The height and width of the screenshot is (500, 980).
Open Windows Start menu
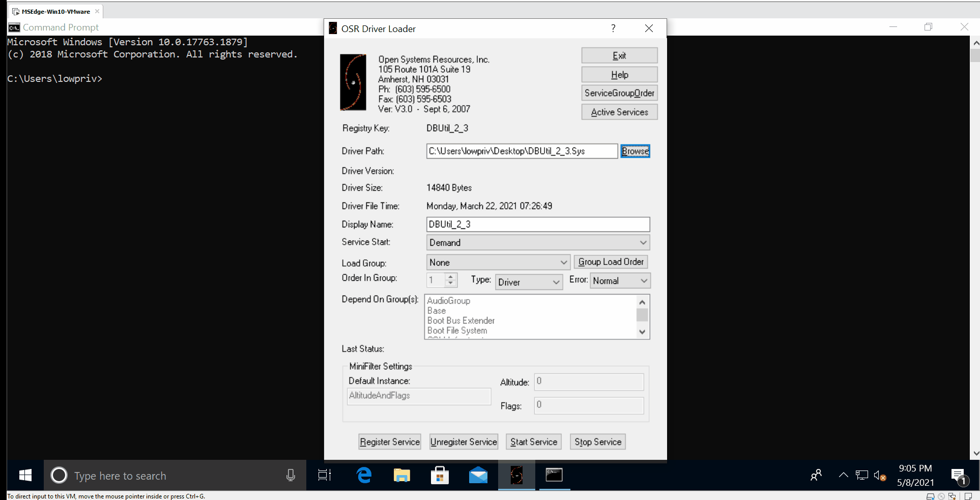25,476
